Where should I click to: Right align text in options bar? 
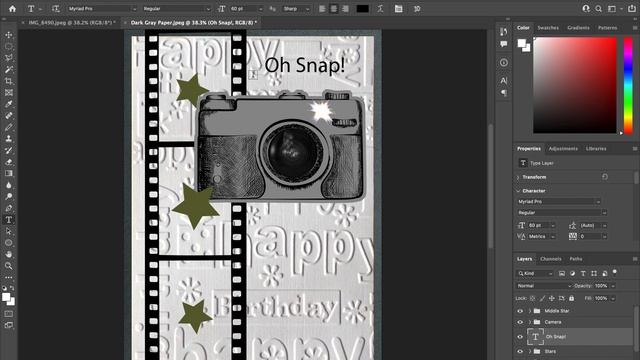[x=345, y=9]
